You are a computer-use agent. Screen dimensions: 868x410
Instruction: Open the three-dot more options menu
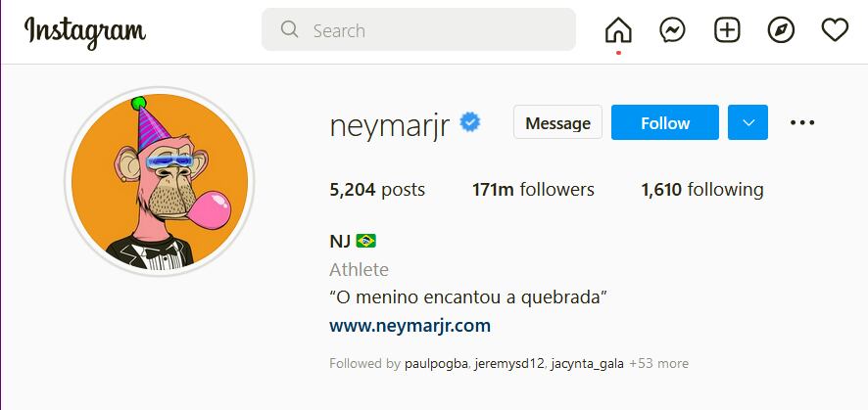click(802, 122)
